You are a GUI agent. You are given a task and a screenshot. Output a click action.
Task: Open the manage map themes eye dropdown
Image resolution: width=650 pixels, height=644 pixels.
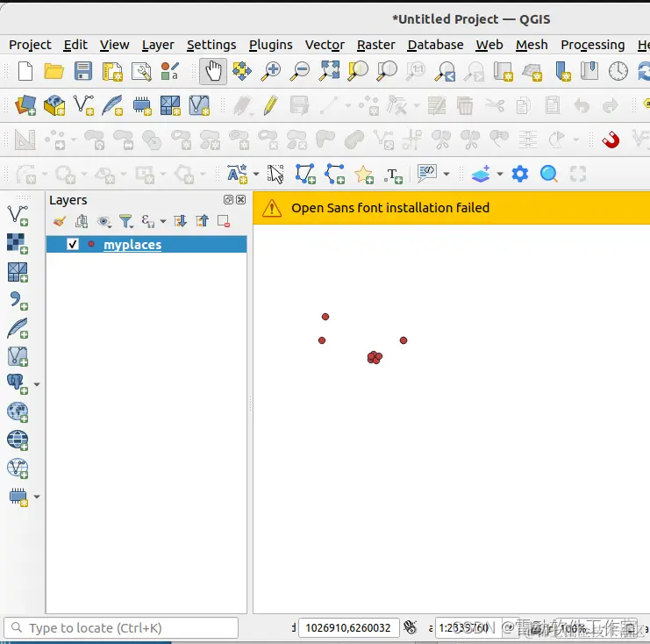pyautogui.click(x=104, y=221)
